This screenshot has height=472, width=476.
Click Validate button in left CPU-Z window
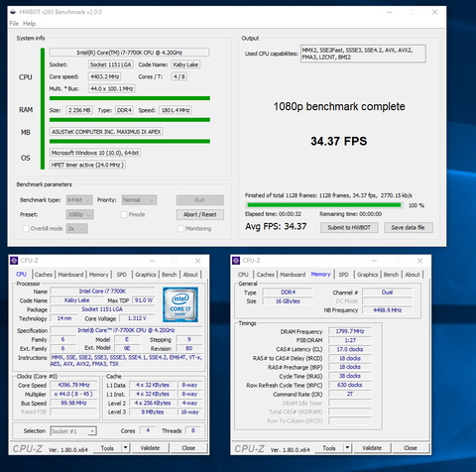tap(150, 448)
